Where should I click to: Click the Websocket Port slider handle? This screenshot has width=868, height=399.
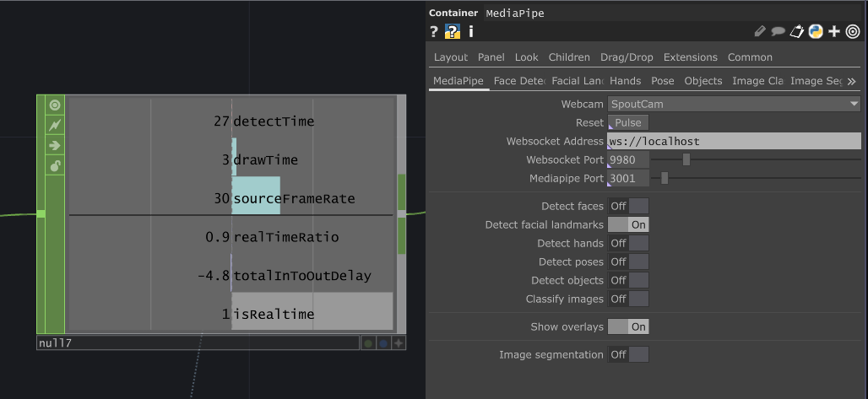point(686,159)
